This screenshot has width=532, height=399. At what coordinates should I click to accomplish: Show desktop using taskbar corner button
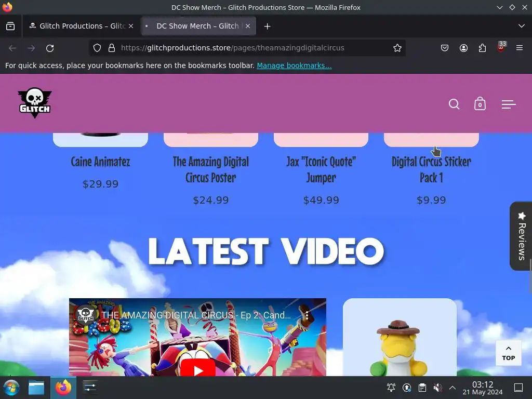click(x=518, y=388)
